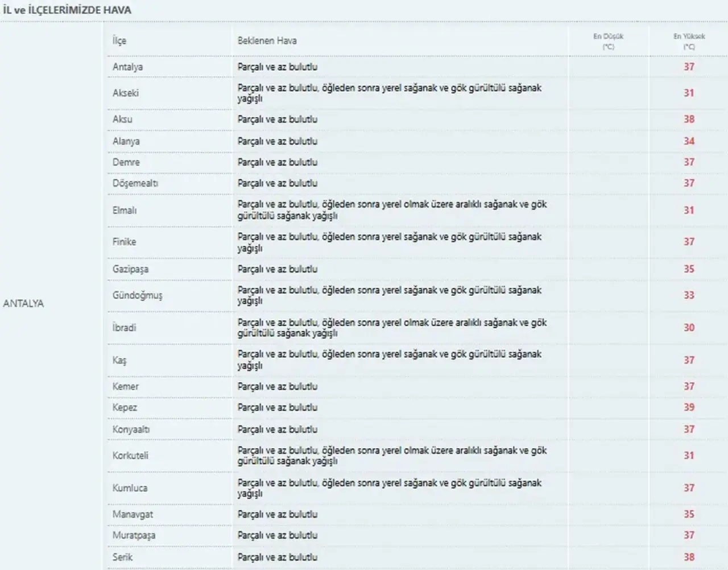Screen dimensions: 728x570
Task: Click the En Yüksek column header
Action: pyautogui.click(x=689, y=41)
